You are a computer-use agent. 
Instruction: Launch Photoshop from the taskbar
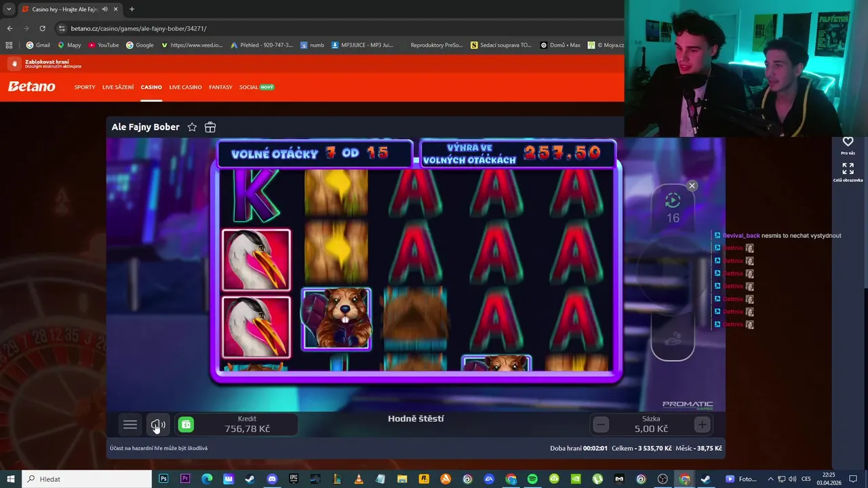point(163,479)
